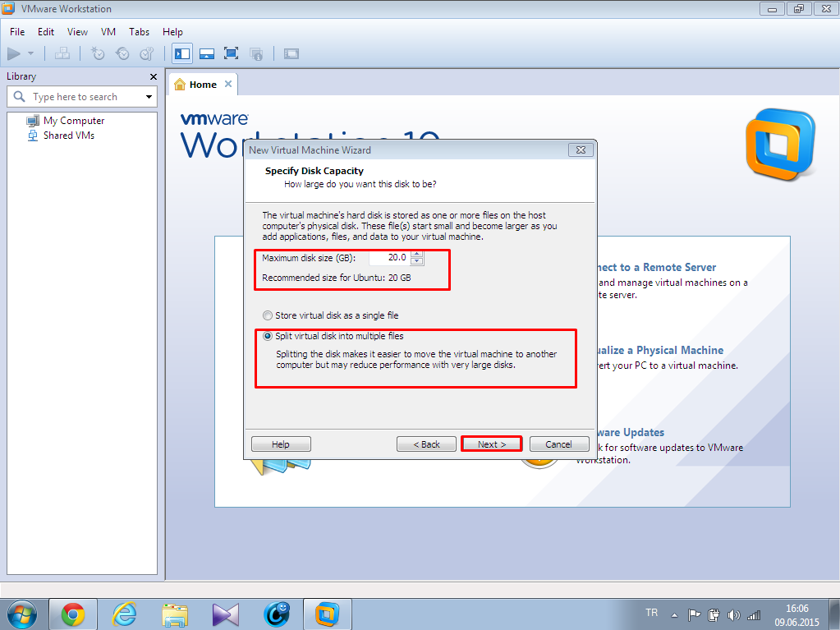The image size is (840, 630).
Task: Open the File menu
Action: coord(17,31)
